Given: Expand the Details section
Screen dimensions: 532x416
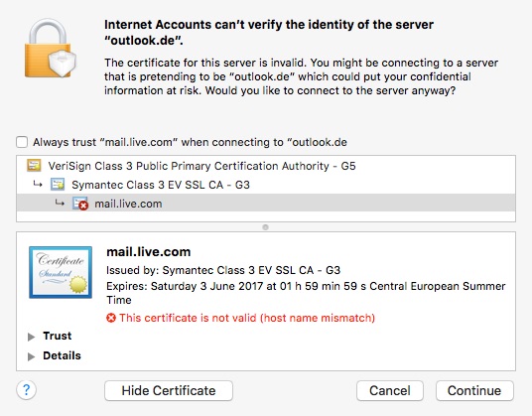Looking at the screenshot, I should (x=31, y=356).
